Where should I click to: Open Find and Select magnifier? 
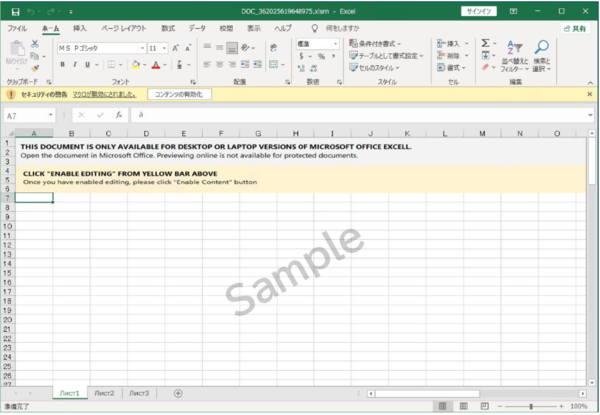(x=542, y=56)
